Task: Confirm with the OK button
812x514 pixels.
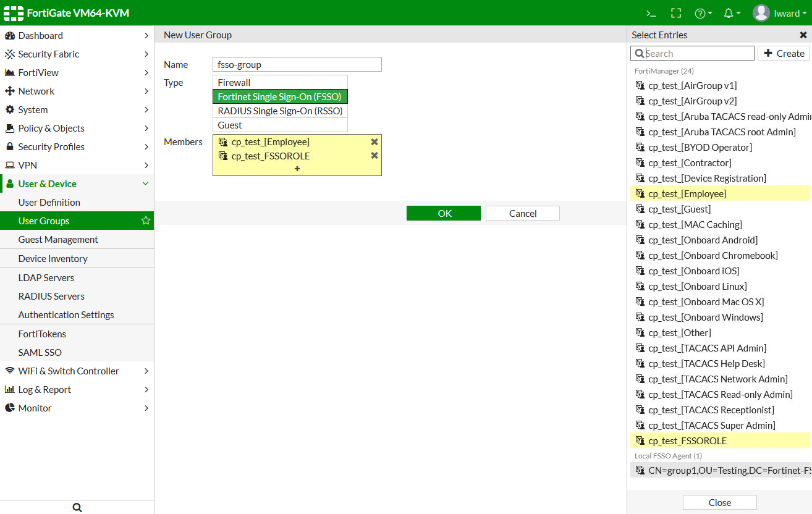Action: [x=444, y=213]
